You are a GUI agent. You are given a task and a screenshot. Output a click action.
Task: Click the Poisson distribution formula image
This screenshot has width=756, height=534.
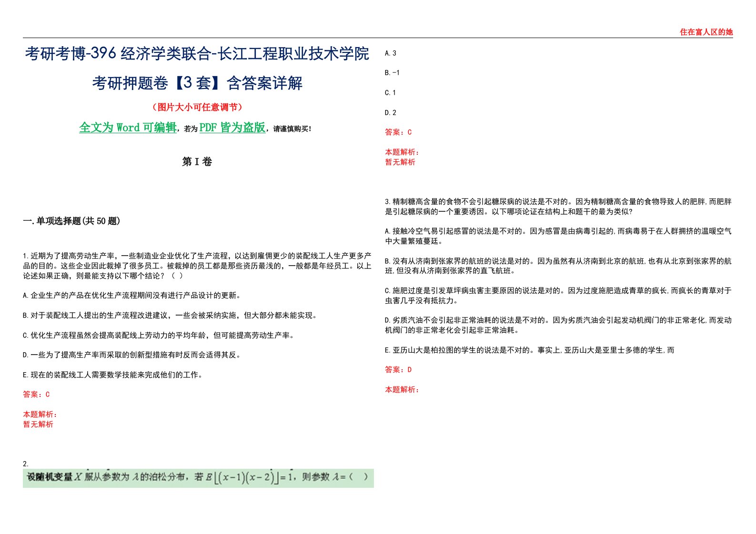[x=198, y=477]
